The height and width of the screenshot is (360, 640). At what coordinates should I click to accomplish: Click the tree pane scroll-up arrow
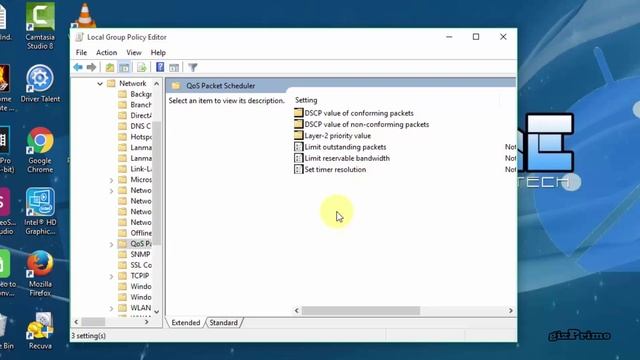point(157,84)
